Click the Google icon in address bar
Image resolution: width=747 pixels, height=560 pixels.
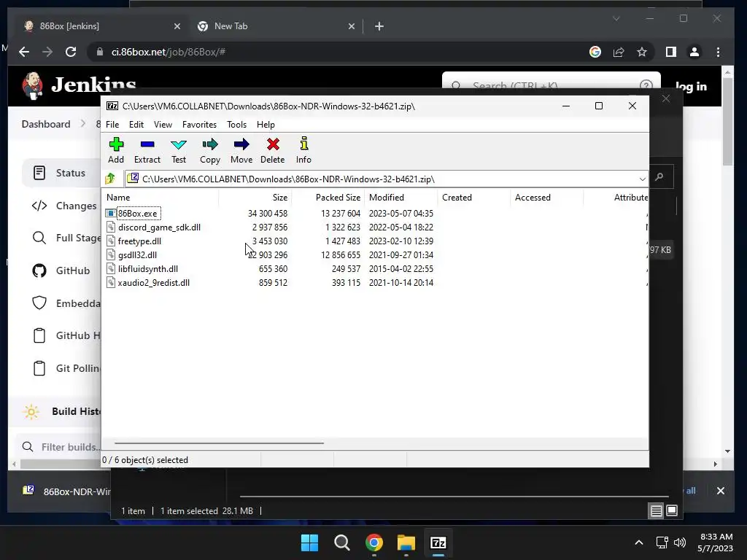click(x=595, y=52)
